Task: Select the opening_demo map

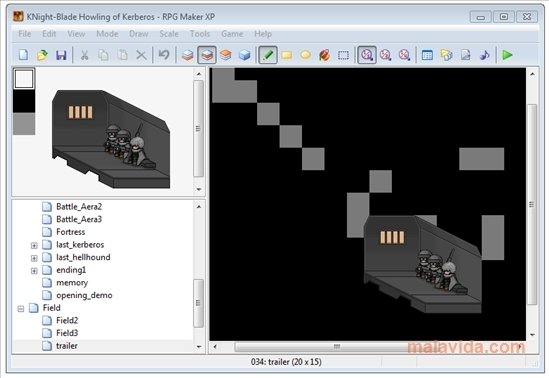Action: [x=84, y=295]
